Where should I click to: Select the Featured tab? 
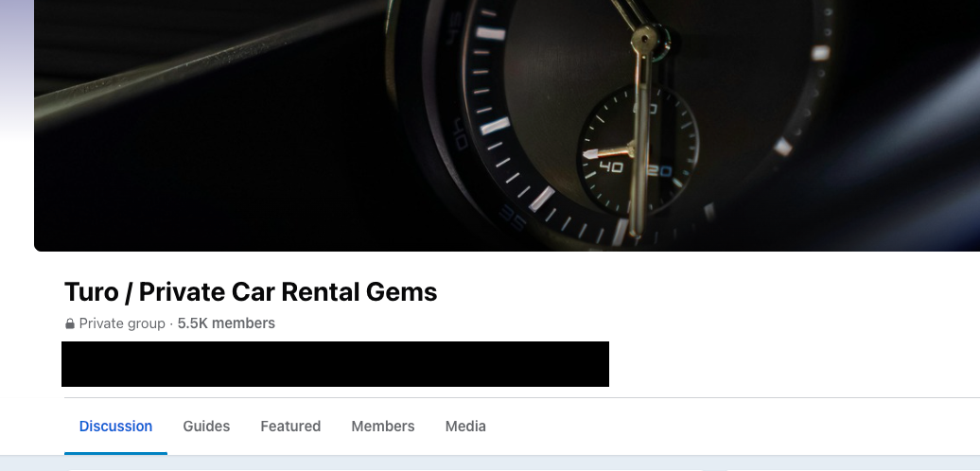click(290, 426)
